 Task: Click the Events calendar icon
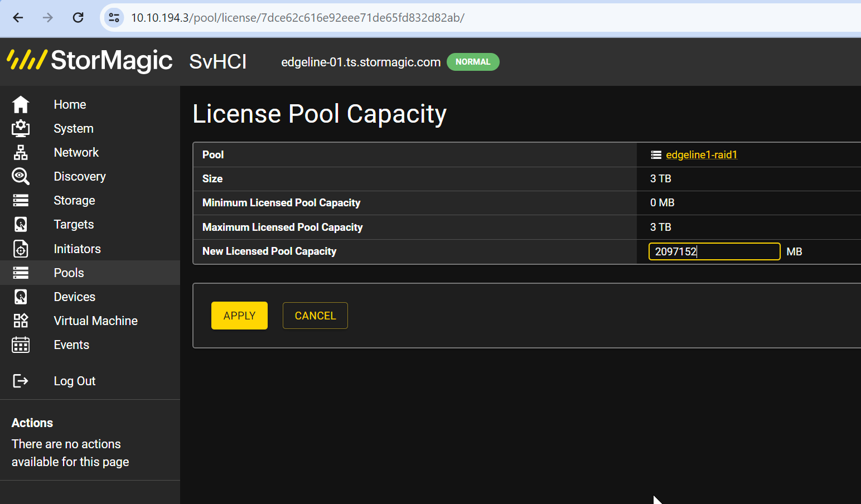pyautogui.click(x=21, y=345)
